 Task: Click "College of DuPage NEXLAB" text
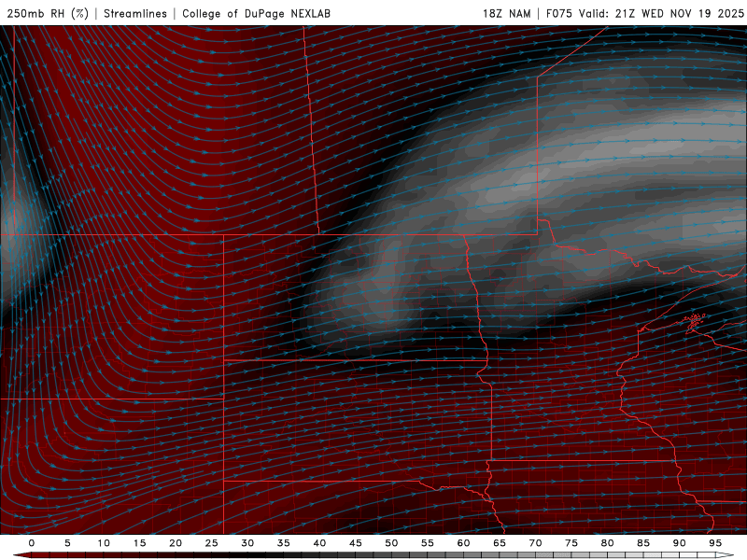(256, 13)
